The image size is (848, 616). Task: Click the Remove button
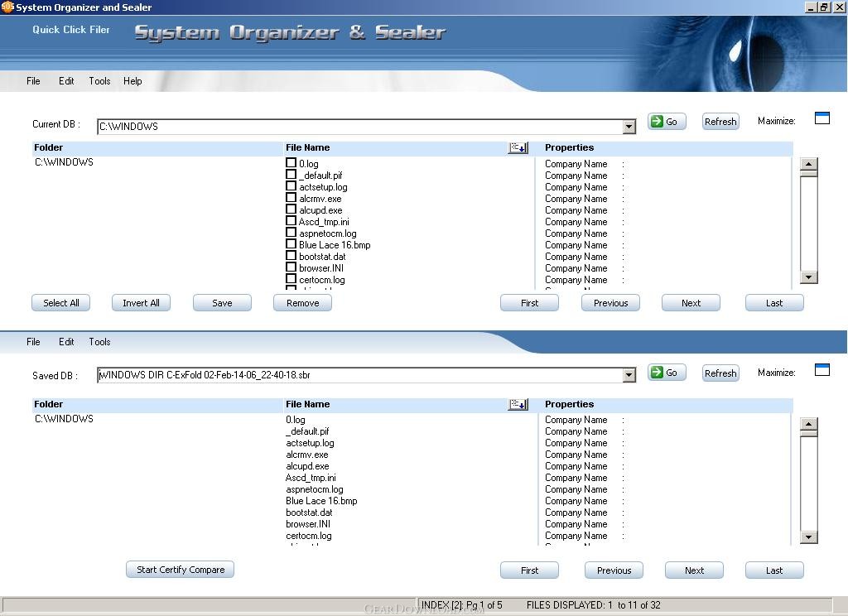click(303, 303)
